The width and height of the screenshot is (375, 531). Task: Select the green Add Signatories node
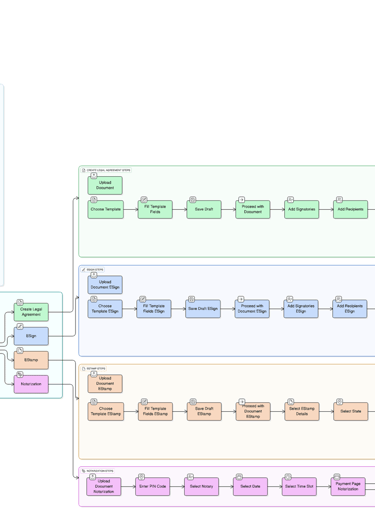coord(301,209)
